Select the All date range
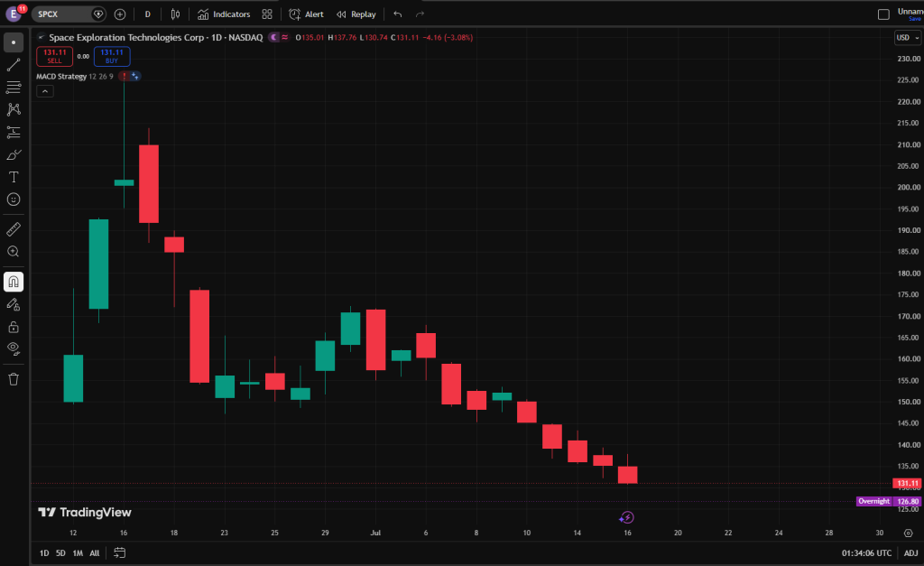Screen dimensions: 924x566 click(x=94, y=553)
